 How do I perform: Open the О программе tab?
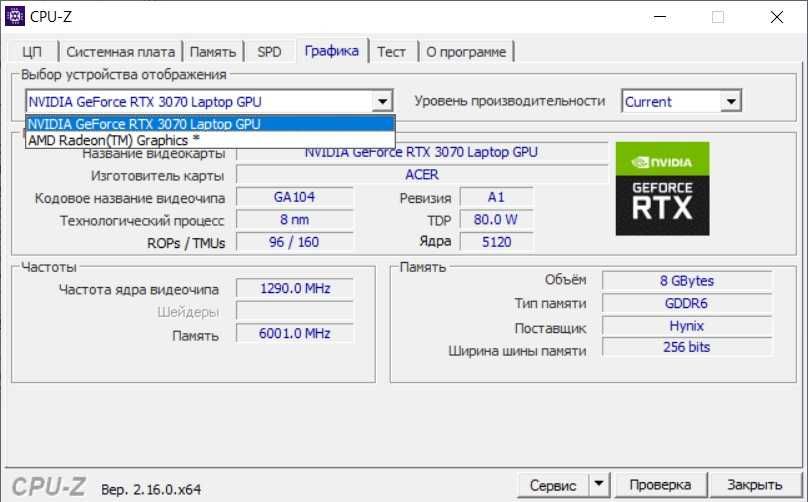pos(466,52)
